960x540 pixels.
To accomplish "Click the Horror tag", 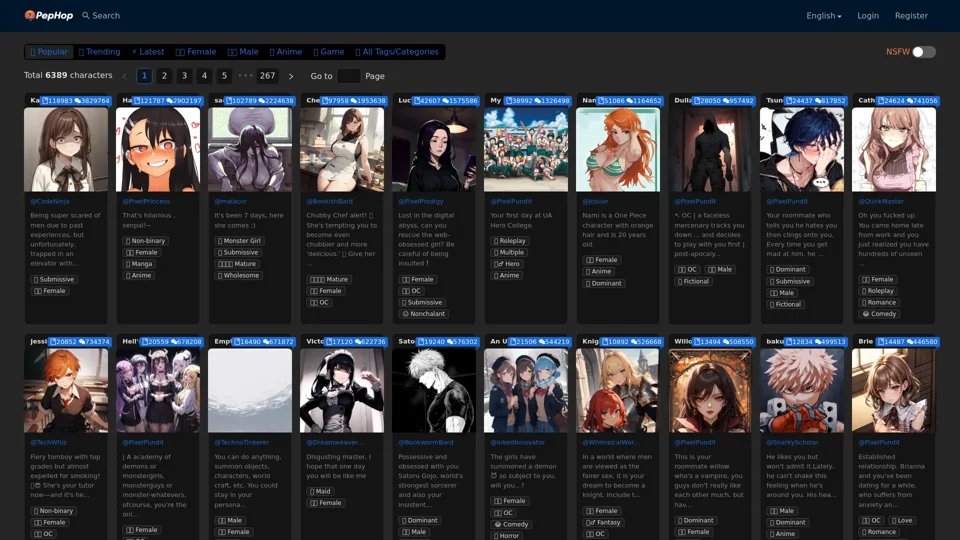I will (506, 536).
